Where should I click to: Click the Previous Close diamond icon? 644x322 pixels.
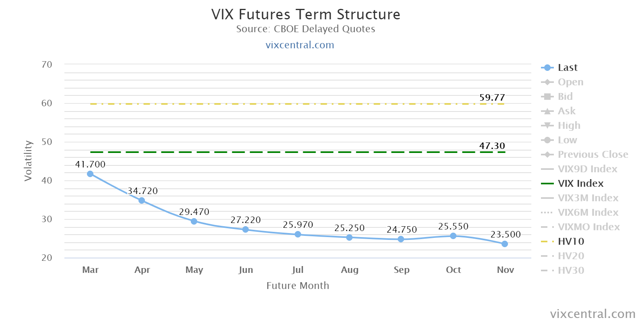[x=547, y=155]
